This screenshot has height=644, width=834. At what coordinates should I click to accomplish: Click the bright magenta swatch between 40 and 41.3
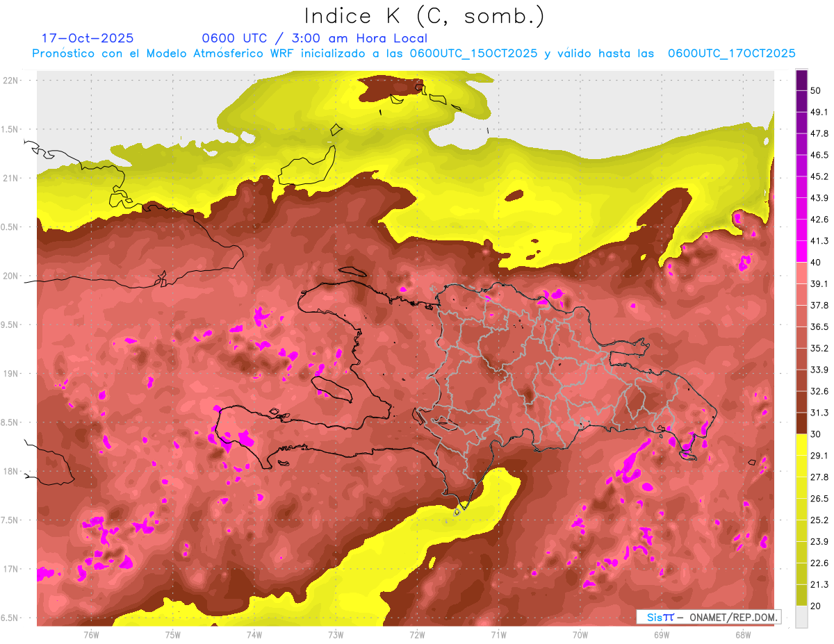coord(801,251)
